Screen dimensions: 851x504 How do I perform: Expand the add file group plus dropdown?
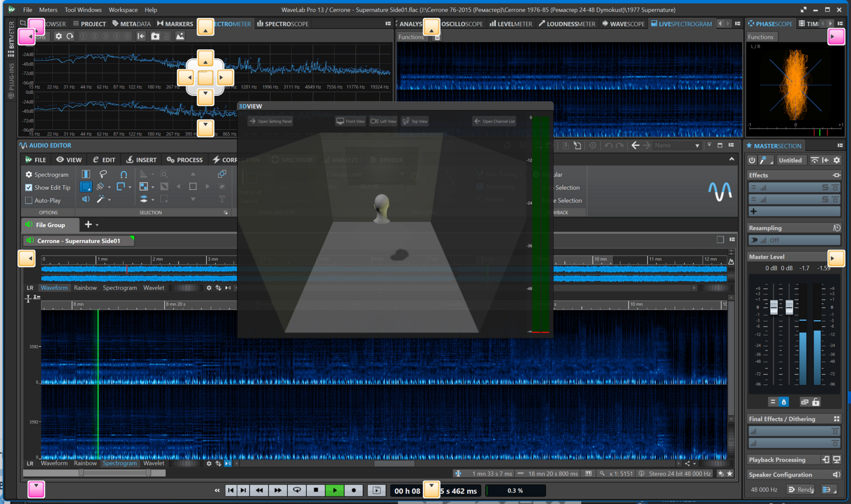click(97, 225)
